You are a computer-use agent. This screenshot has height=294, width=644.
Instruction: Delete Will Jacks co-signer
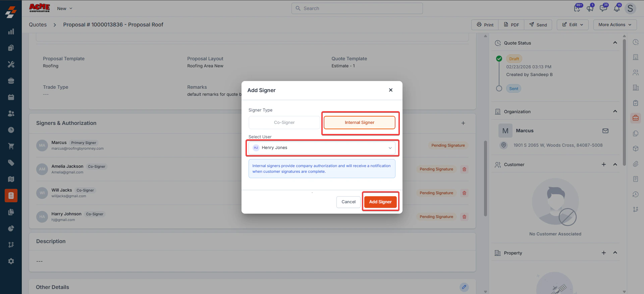464,193
